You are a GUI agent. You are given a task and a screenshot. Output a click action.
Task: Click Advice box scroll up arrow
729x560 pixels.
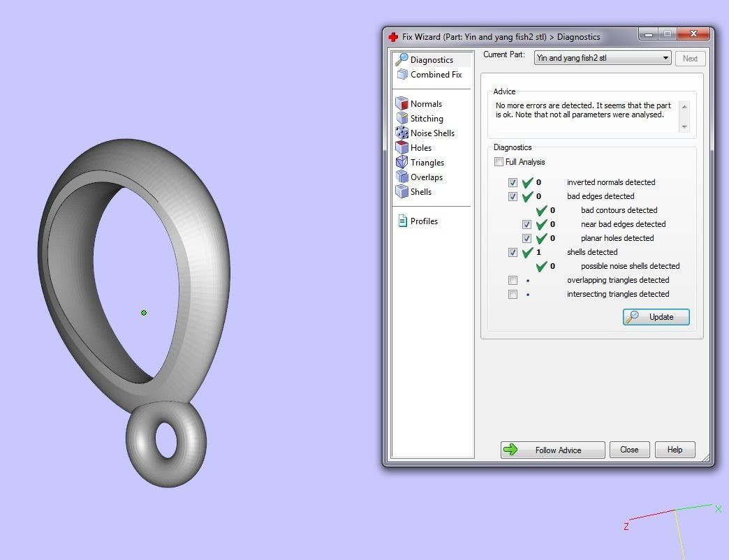pyautogui.click(x=684, y=106)
